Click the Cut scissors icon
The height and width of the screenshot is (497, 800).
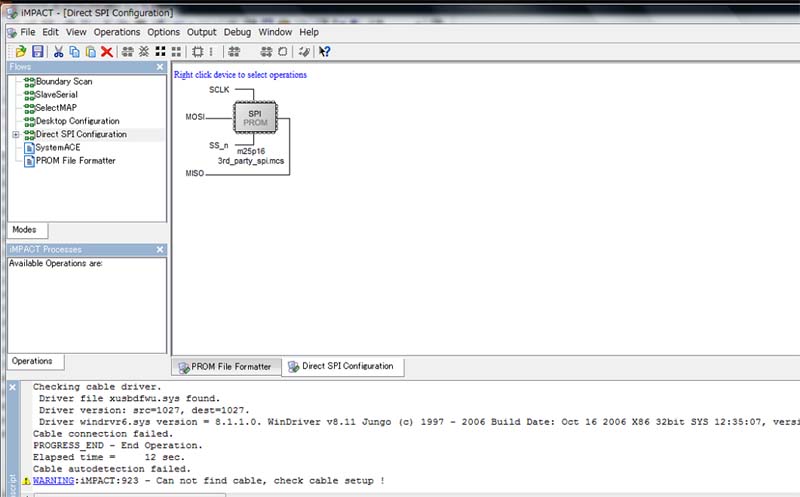(58, 52)
